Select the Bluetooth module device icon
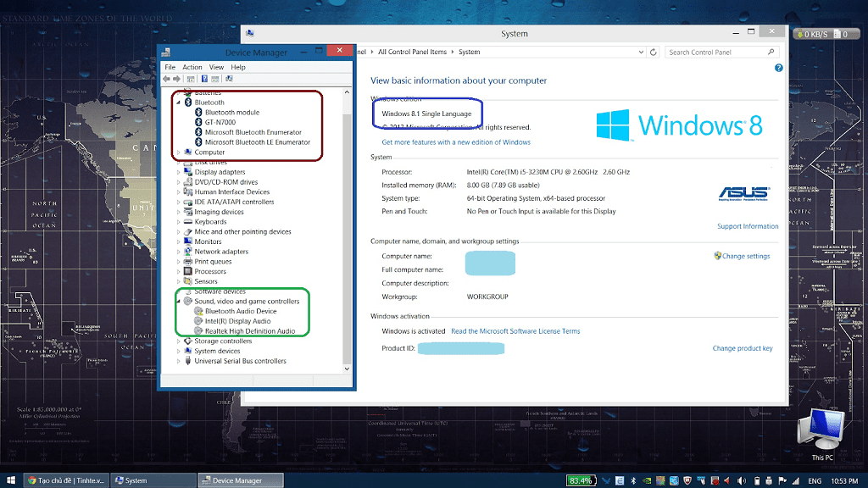The height and width of the screenshot is (488, 868). pyautogui.click(x=198, y=113)
